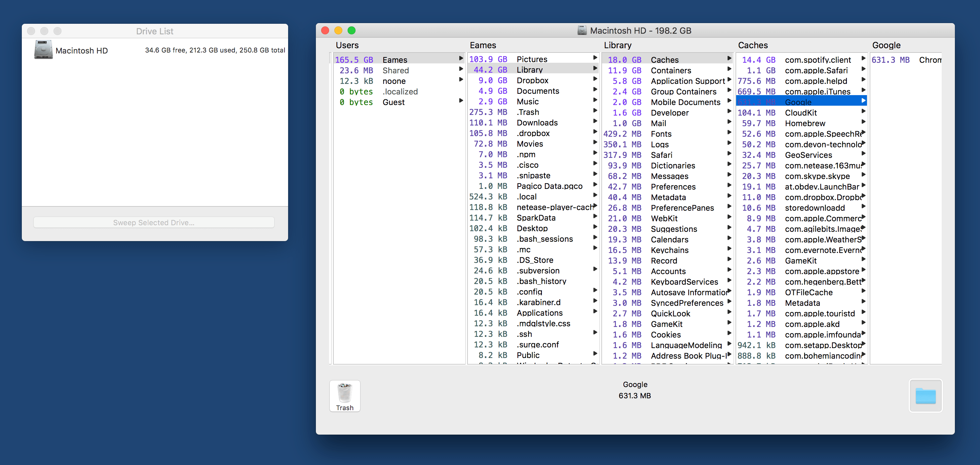Select the Chrome entry in Google column
Viewport: 980px width, 465px height.
(929, 60)
